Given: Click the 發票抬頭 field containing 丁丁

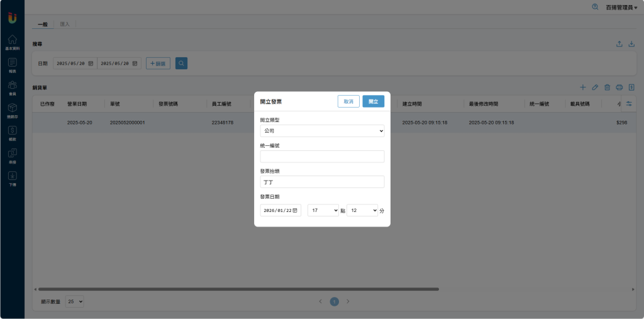Looking at the screenshot, I should (x=322, y=182).
